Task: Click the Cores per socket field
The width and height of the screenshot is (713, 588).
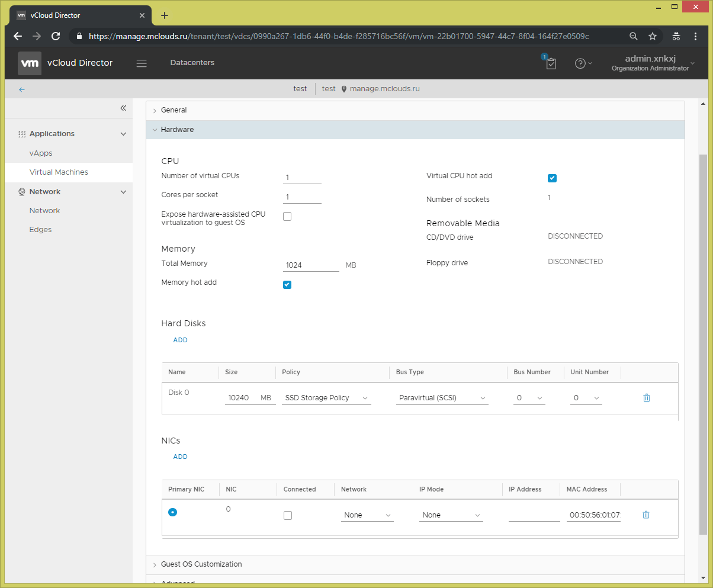Action: [x=302, y=197]
